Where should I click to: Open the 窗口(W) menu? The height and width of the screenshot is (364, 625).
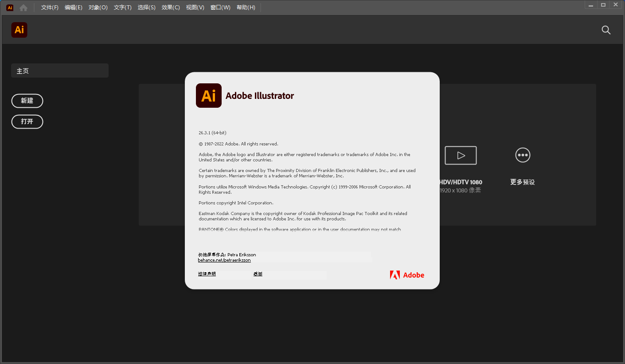pyautogui.click(x=220, y=7)
